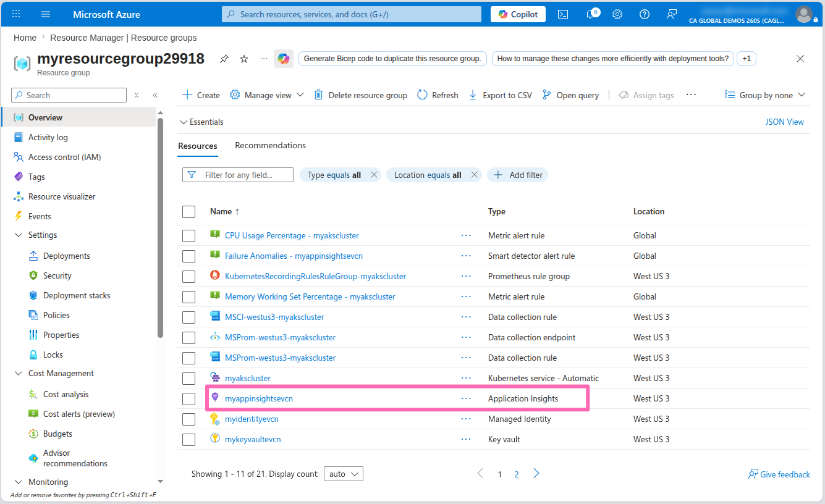Collapse the Essentials section

201,122
